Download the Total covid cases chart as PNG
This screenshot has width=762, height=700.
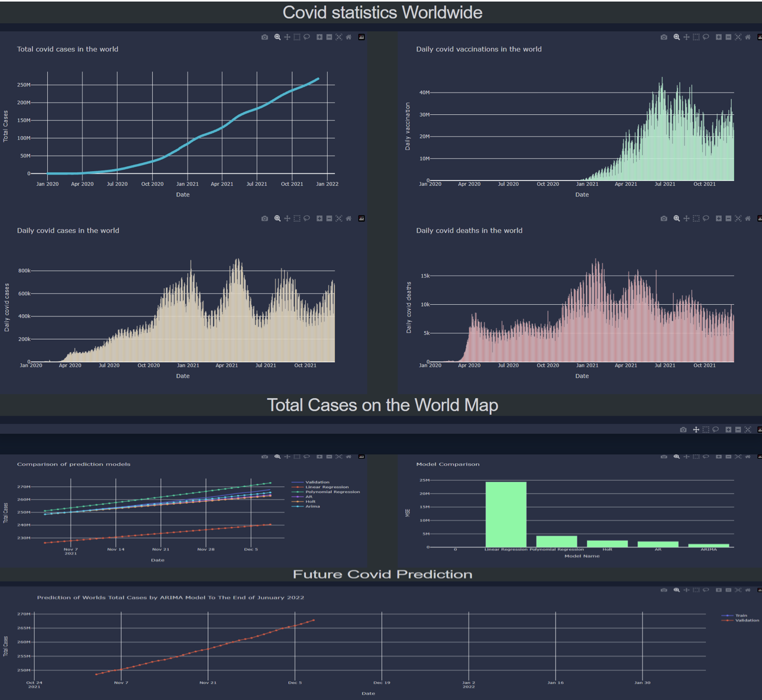(x=264, y=37)
